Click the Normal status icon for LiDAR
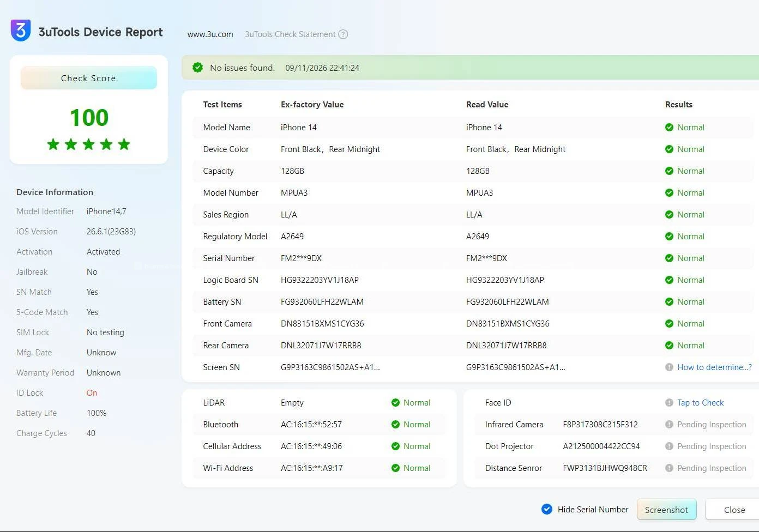The width and height of the screenshot is (759, 532). 395,403
